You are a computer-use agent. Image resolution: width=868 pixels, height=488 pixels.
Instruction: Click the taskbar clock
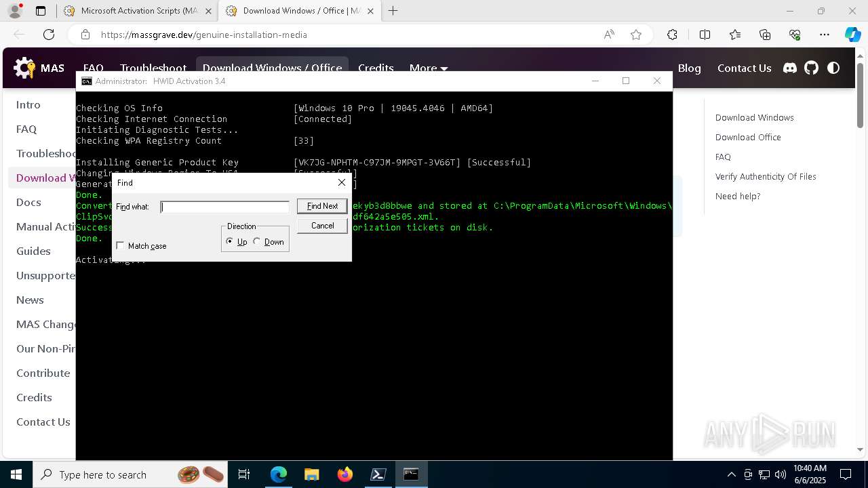pyautogui.click(x=810, y=474)
